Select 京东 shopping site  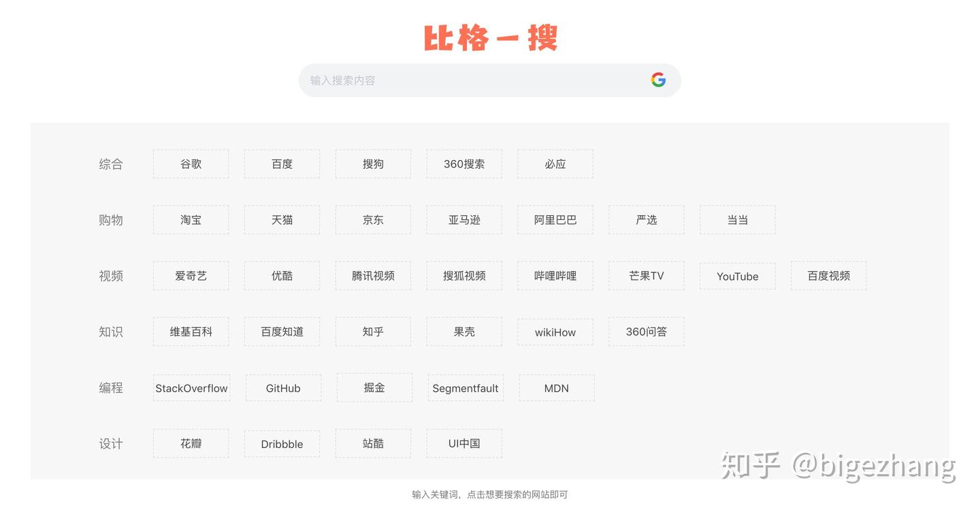click(373, 220)
